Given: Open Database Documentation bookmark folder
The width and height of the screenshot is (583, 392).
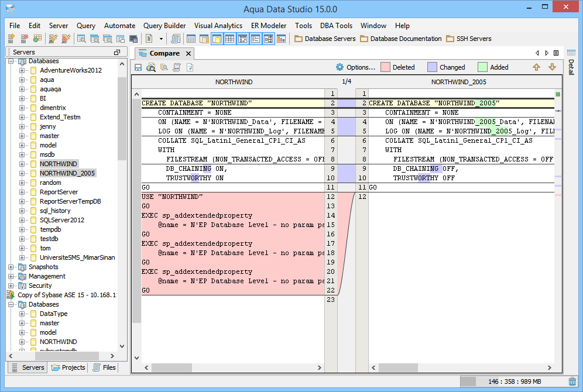Looking at the screenshot, I should coord(401,39).
